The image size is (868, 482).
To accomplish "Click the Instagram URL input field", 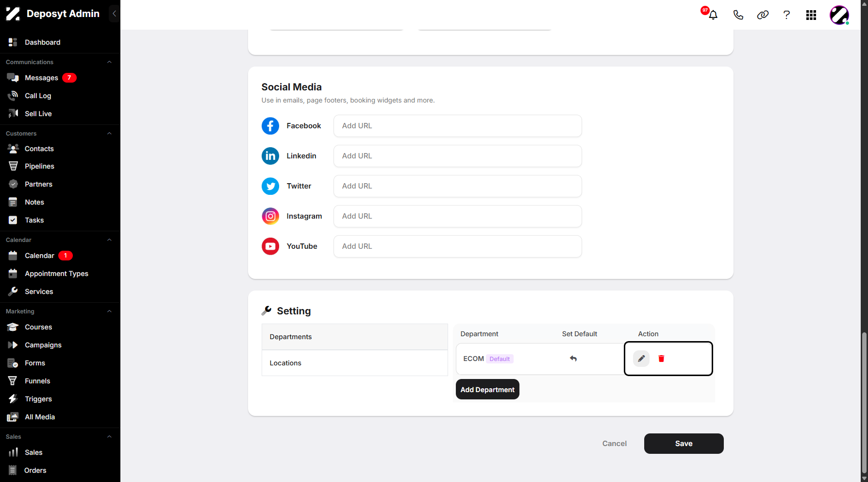I will (x=457, y=216).
